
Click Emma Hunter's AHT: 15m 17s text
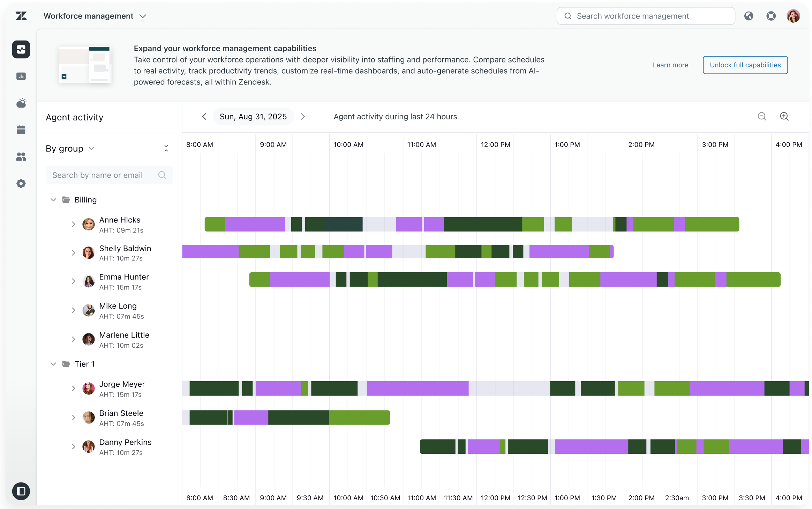[x=120, y=287]
